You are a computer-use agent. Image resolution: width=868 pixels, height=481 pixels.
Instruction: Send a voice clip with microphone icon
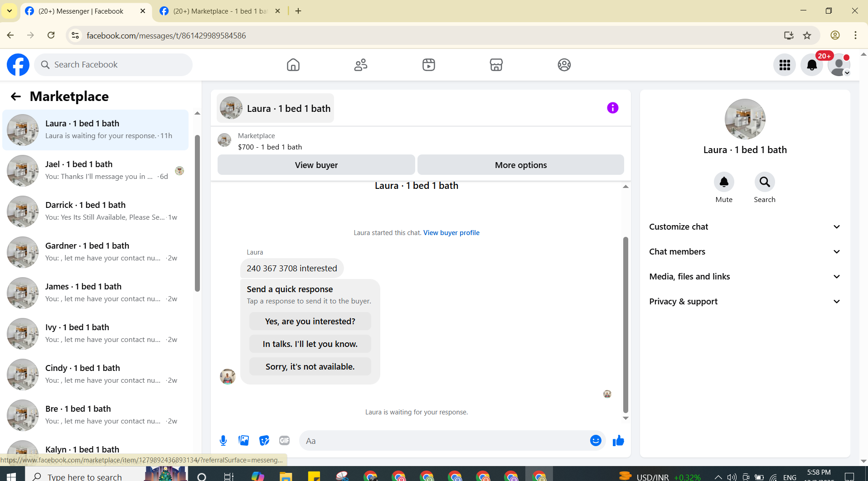tap(223, 441)
